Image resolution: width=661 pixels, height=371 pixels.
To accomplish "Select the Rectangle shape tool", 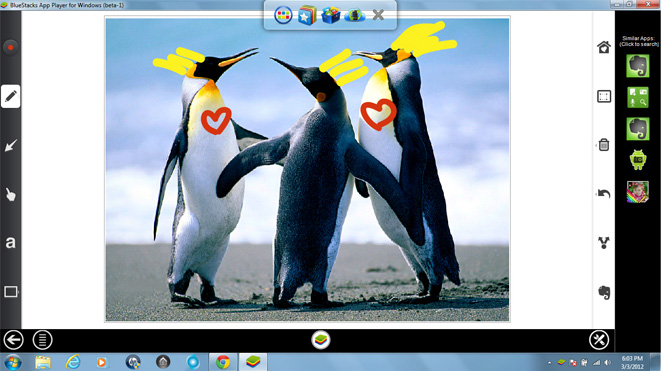I will [11, 292].
